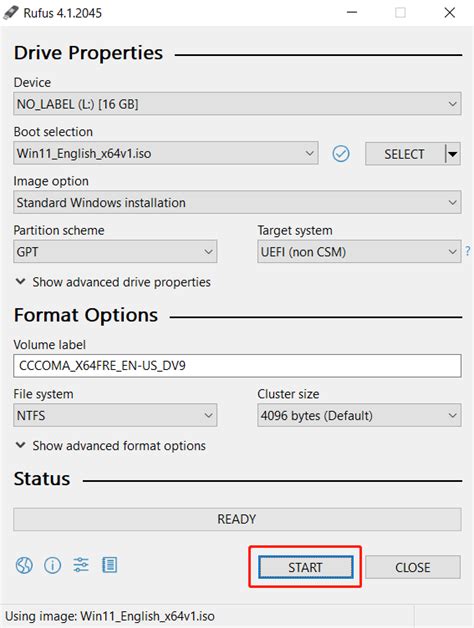Screen dimensions: 474x628
Task: Open the File system NTFS dropdown
Action: click(x=115, y=415)
